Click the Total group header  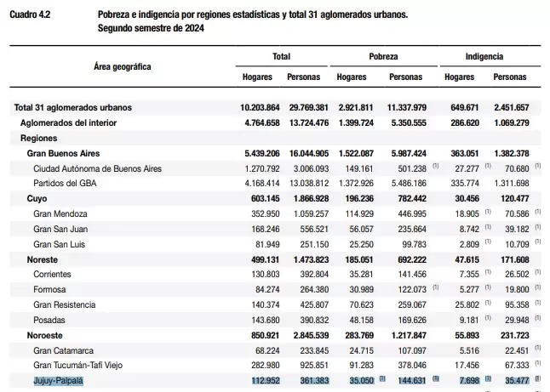coord(281,56)
